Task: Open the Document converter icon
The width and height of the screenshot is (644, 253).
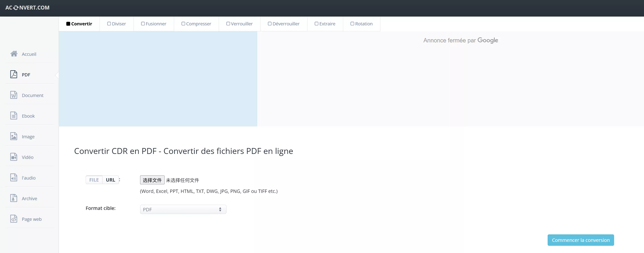Action: (14, 95)
